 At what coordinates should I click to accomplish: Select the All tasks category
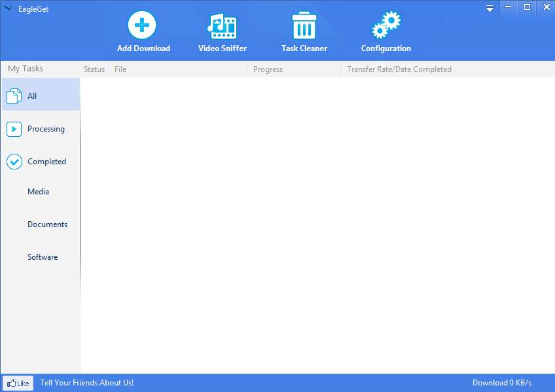coord(41,96)
